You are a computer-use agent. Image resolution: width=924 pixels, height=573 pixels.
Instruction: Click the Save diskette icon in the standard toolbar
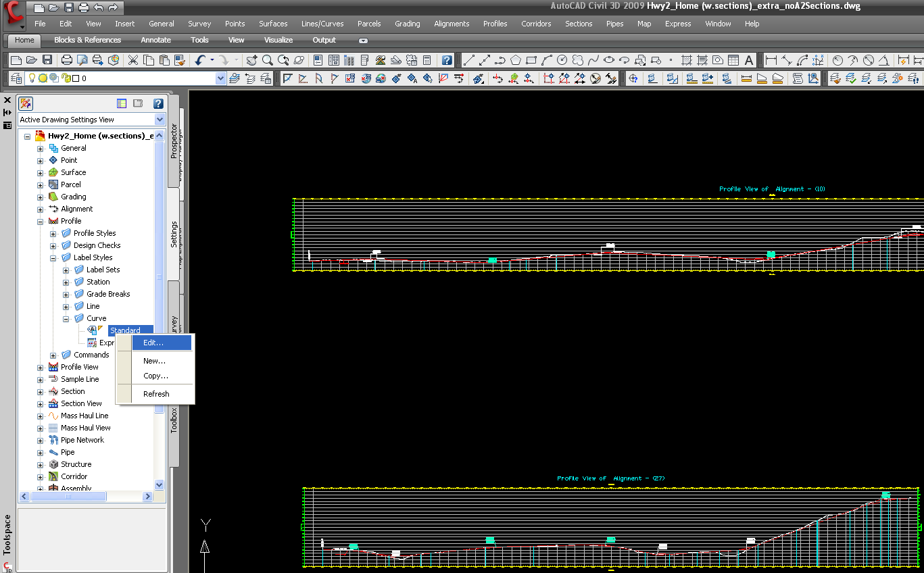pos(47,60)
